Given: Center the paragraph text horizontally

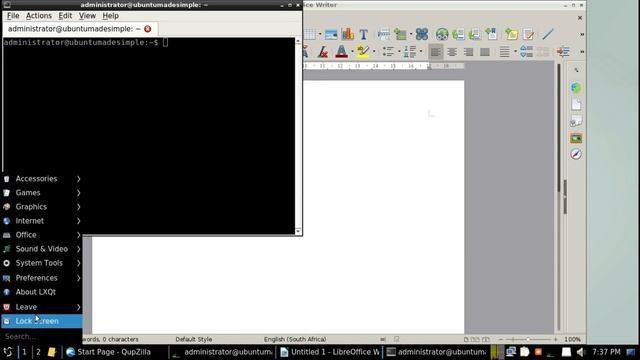Looking at the screenshot, I should [452, 52].
